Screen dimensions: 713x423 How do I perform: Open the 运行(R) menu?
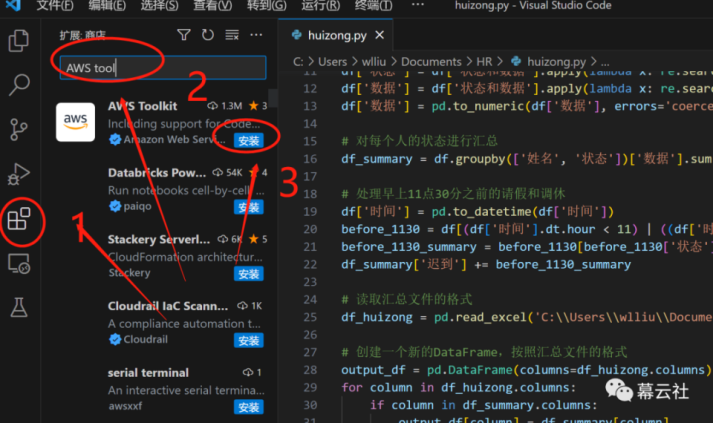(x=320, y=5)
